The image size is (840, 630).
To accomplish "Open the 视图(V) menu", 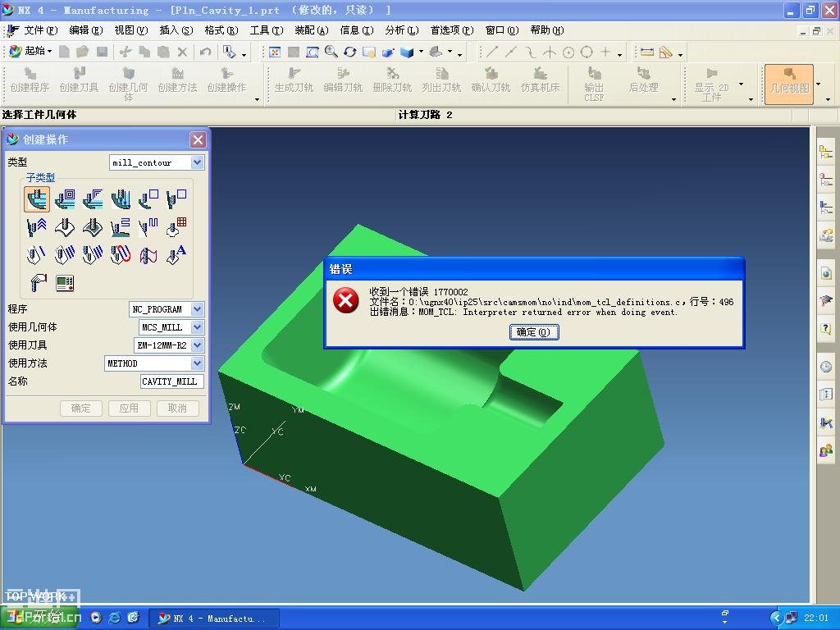I will (130, 30).
